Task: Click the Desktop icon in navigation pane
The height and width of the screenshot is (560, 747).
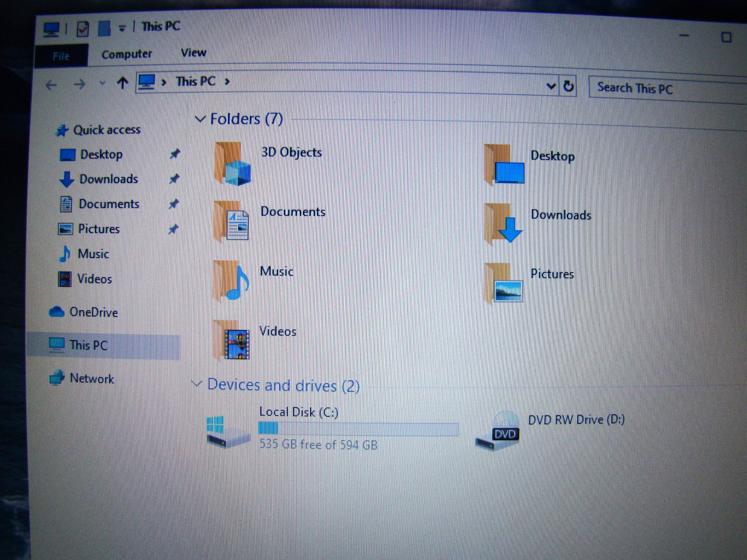Action: click(x=68, y=155)
